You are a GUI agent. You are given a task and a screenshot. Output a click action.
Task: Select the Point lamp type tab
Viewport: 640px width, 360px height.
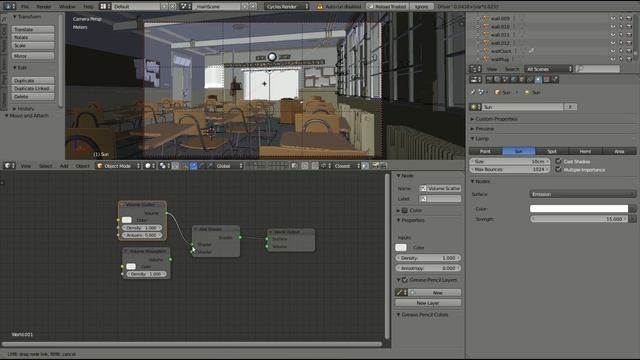click(485, 151)
